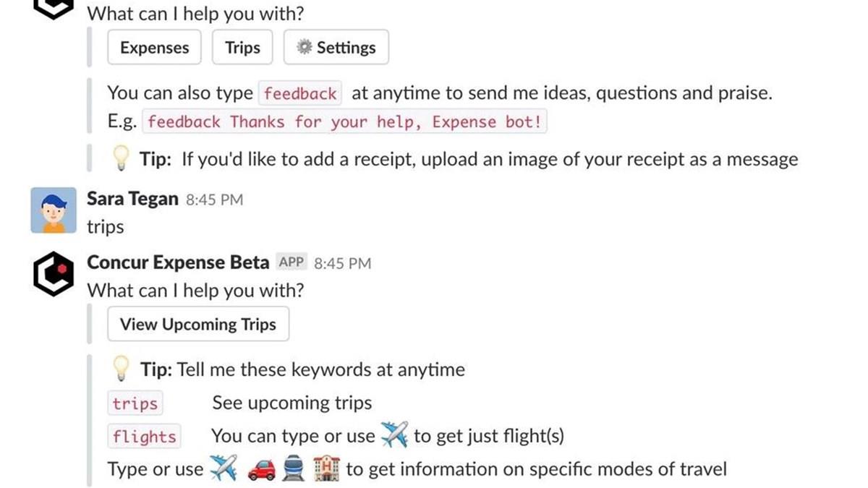Viewport: 868px width, 488px height.
Task: Click the Expenses button
Action: point(154,48)
